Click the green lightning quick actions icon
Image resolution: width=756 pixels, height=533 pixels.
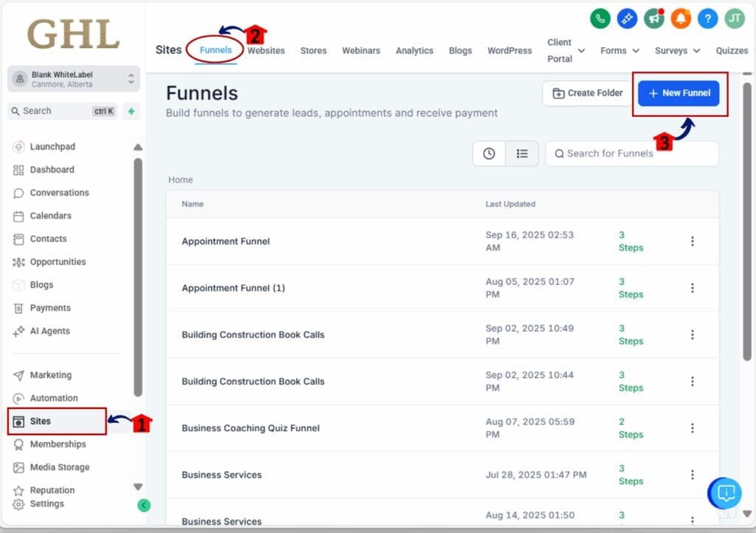pyautogui.click(x=131, y=111)
